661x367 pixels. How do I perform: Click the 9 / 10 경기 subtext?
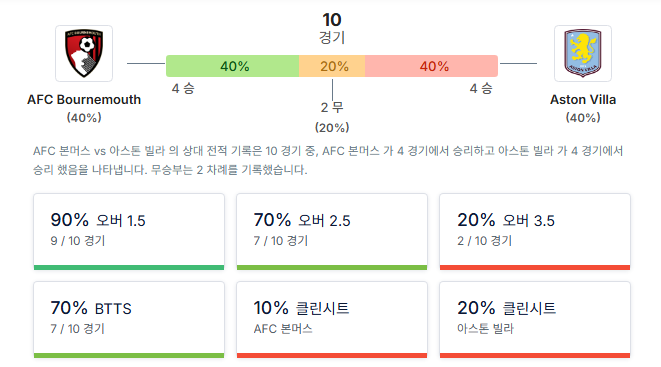pyautogui.click(x=78, y=241)
